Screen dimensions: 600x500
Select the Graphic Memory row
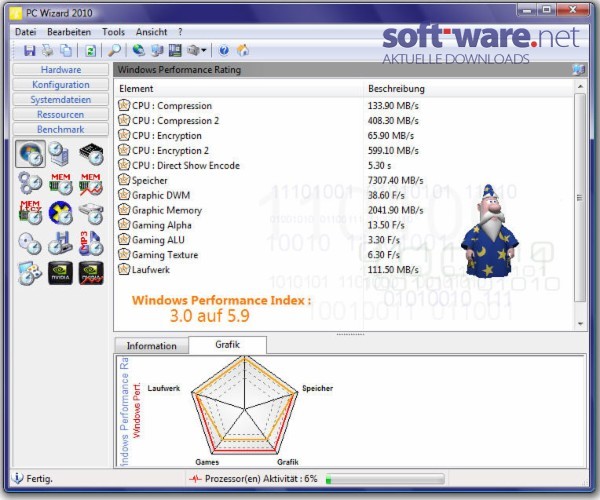(x=344, y=210)
